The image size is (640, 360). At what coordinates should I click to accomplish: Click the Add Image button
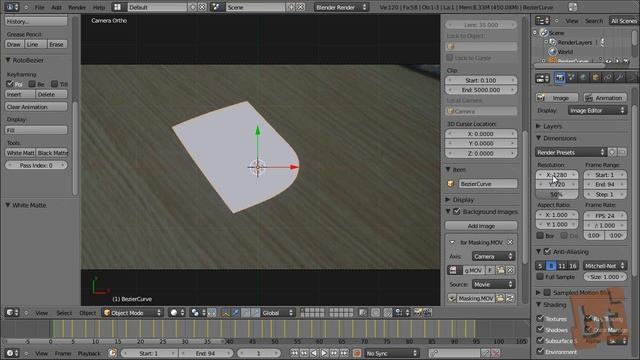tap(481, 226)
